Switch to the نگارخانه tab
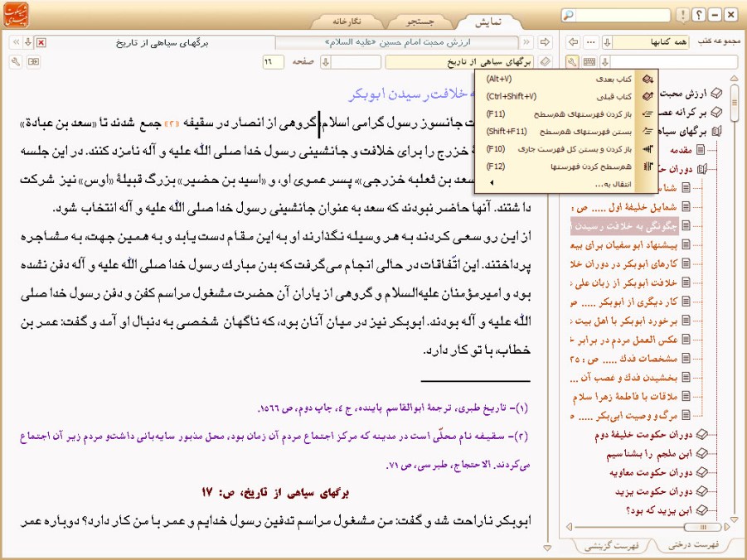The image size is (747, 560). [347, 22]
